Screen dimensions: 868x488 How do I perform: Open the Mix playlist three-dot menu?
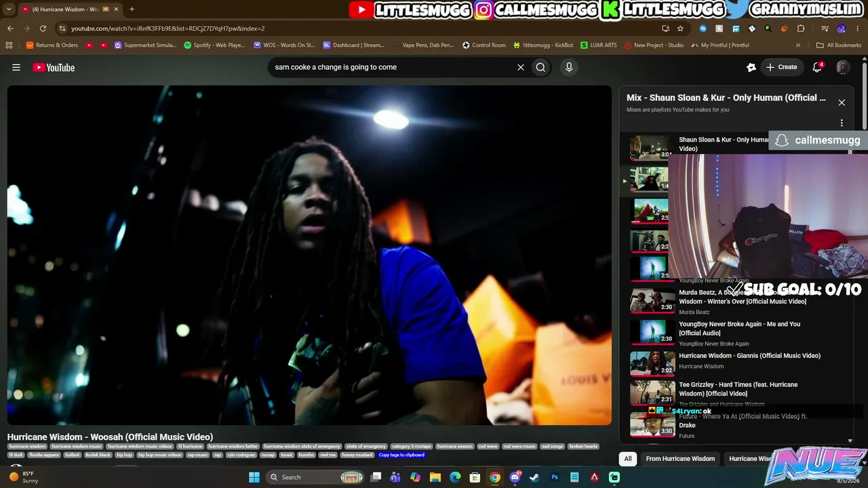(x=842, y=123)
